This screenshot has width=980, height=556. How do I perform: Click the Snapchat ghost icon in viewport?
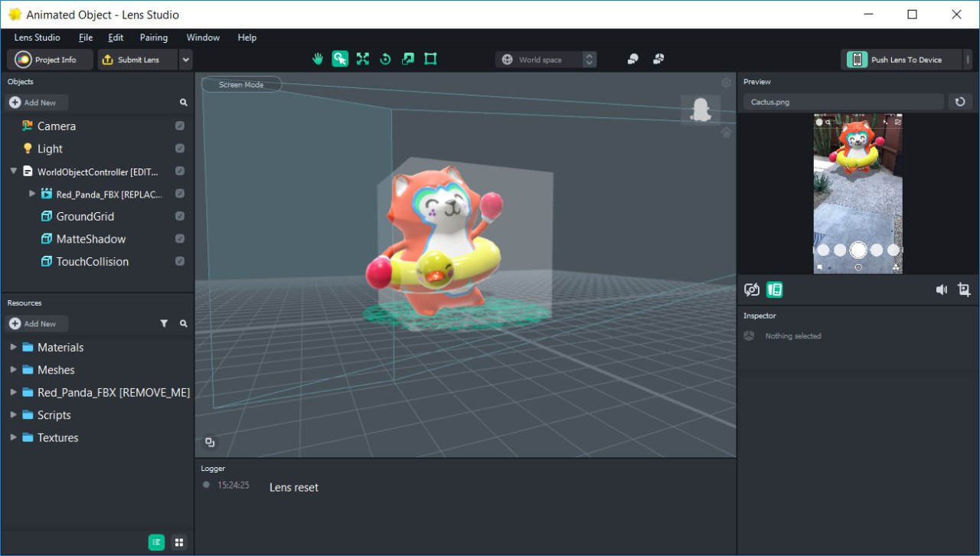(701, 110)
